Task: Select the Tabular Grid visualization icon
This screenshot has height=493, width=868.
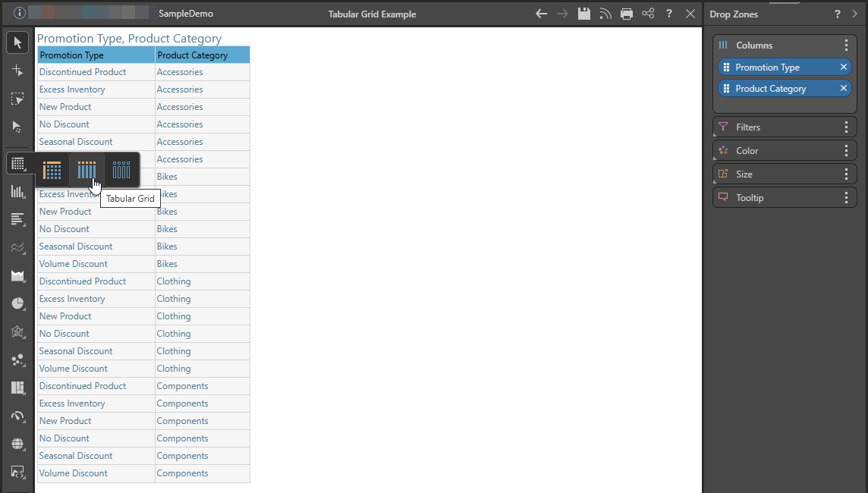Action: (86, 170)
